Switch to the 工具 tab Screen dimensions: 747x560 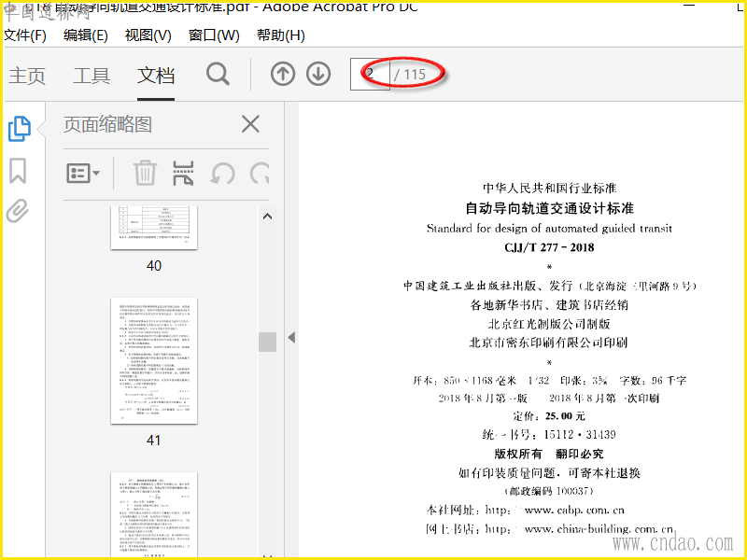pos(92,76)
